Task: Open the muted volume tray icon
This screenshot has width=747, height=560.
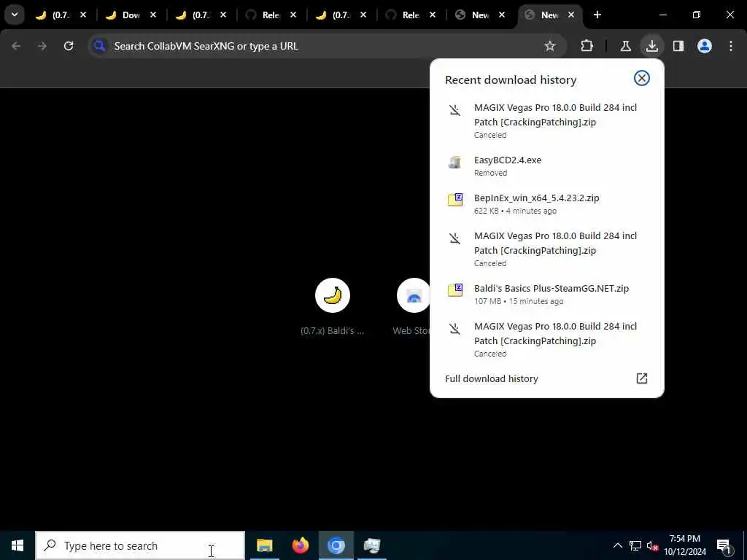Action: pos(652,545)
